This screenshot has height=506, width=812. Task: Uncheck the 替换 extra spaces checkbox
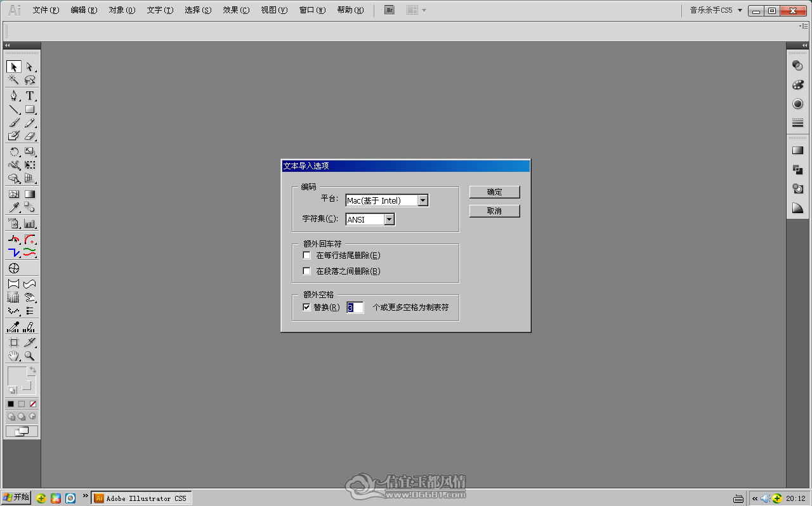point(307,308)
